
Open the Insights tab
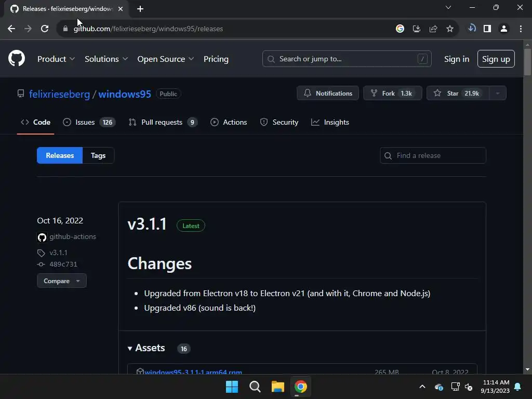click(x=330, y=122)
